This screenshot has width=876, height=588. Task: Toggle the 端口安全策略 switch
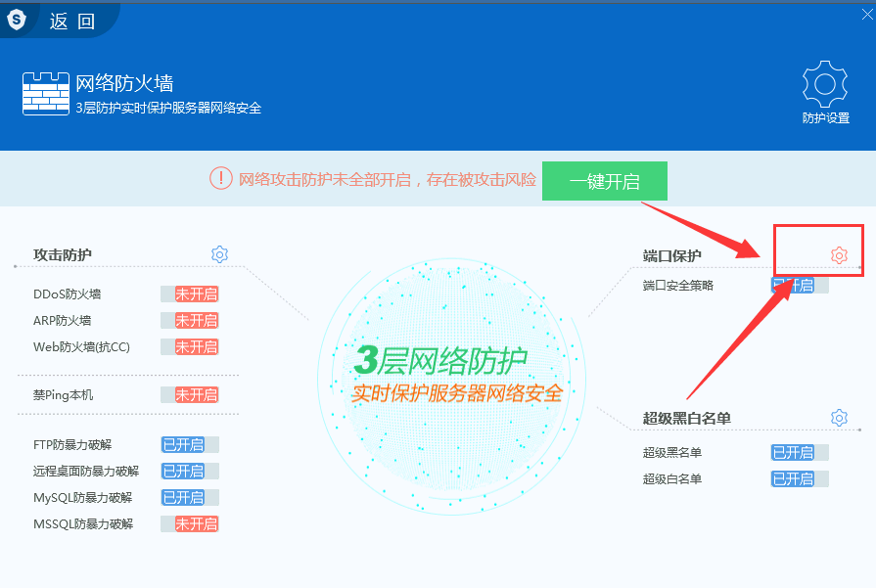[800, 285]
